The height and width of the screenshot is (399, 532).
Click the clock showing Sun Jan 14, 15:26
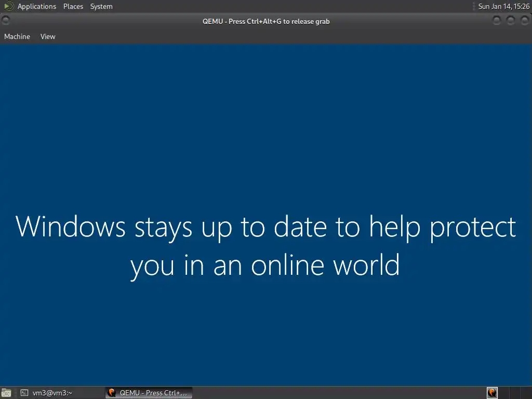(x=503, y=6)
